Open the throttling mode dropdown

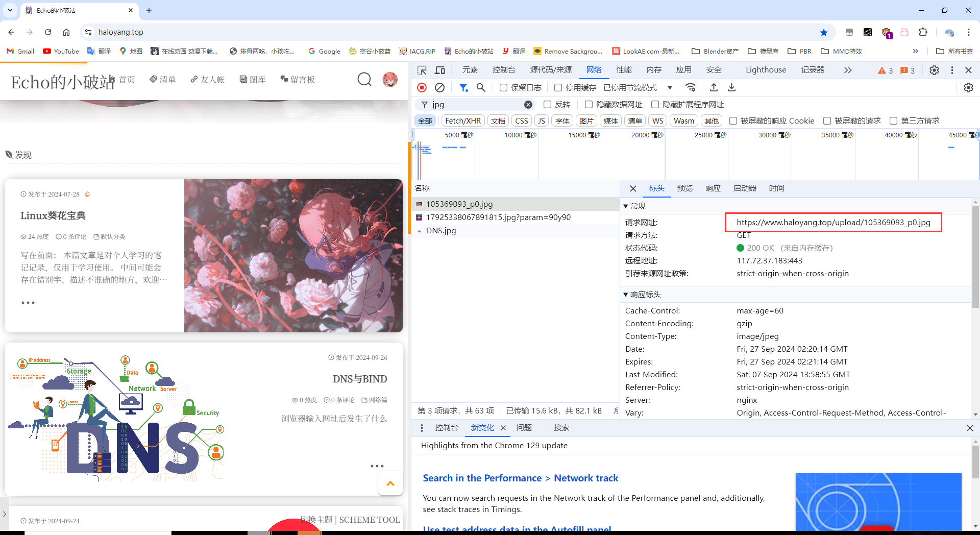[638, 88]
